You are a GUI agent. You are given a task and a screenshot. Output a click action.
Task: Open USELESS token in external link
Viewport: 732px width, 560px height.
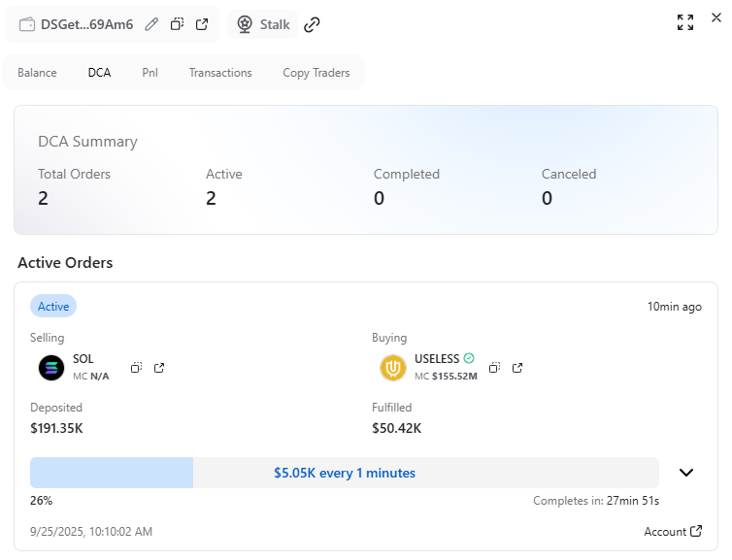(517, 368)
